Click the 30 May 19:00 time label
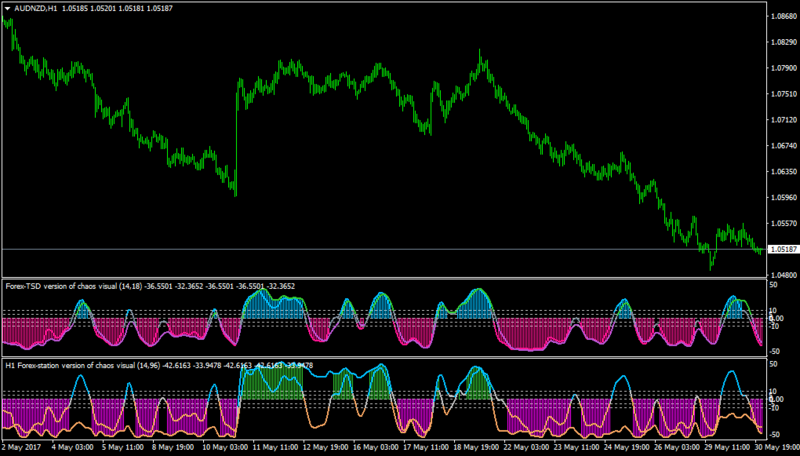The width and height of the screenshot is (800, 456). click(778, 446)
